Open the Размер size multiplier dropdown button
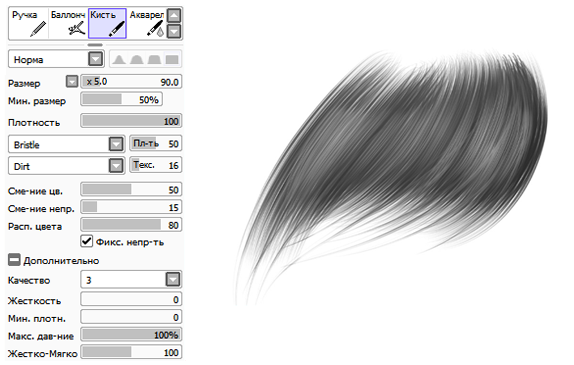 pyautogui.click(x=72, y=81)
